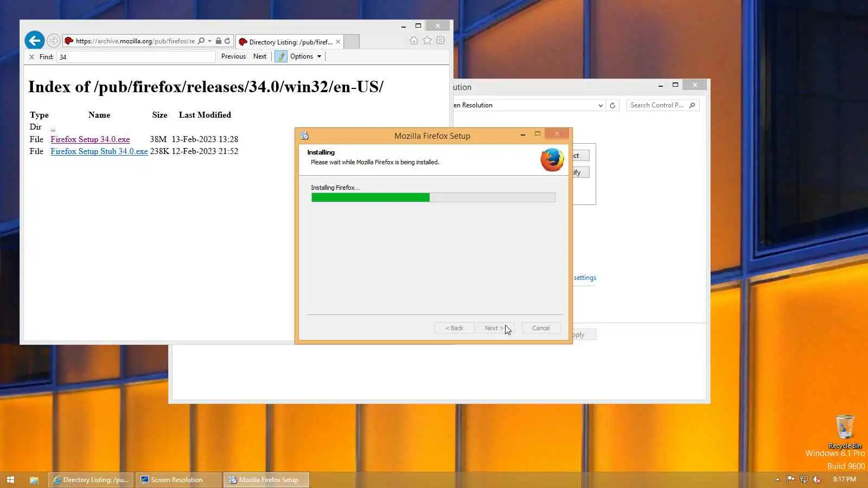Click the browser Home icon

(x=414, y=41)
